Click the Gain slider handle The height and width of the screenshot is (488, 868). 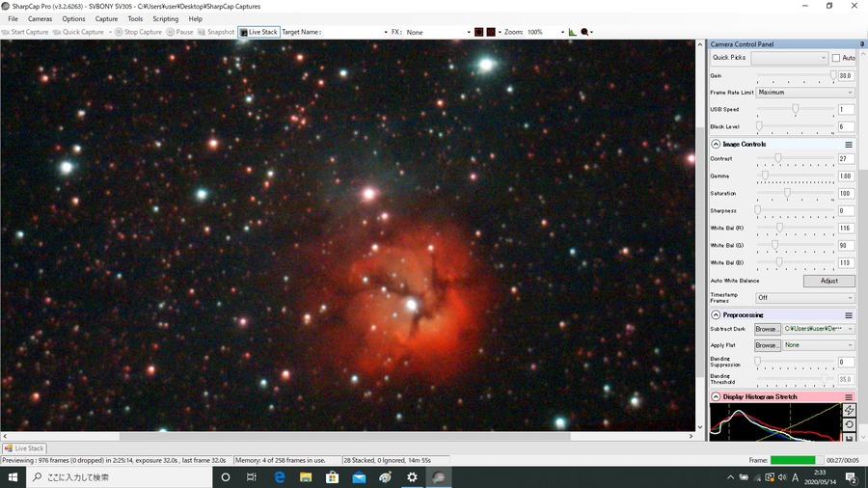[833, 75]
